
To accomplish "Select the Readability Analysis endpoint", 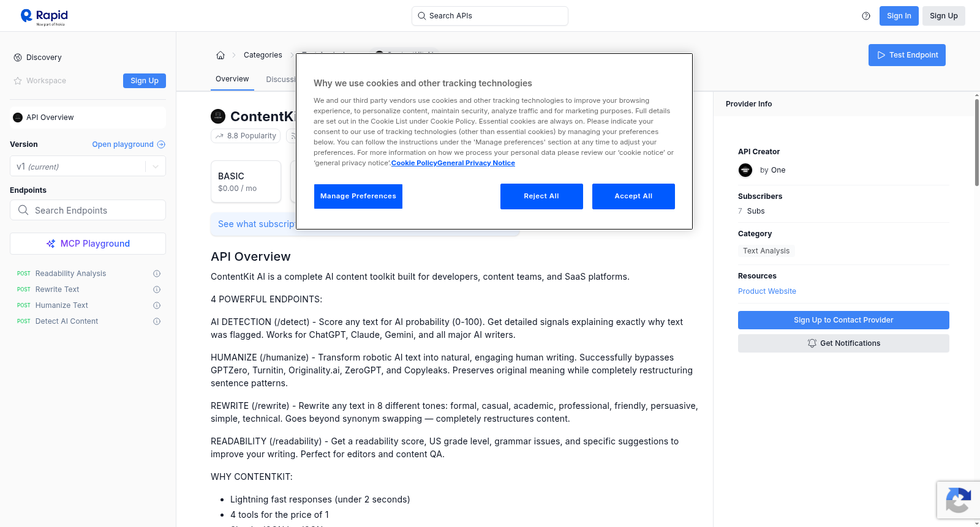I will (x=70, y=274).
